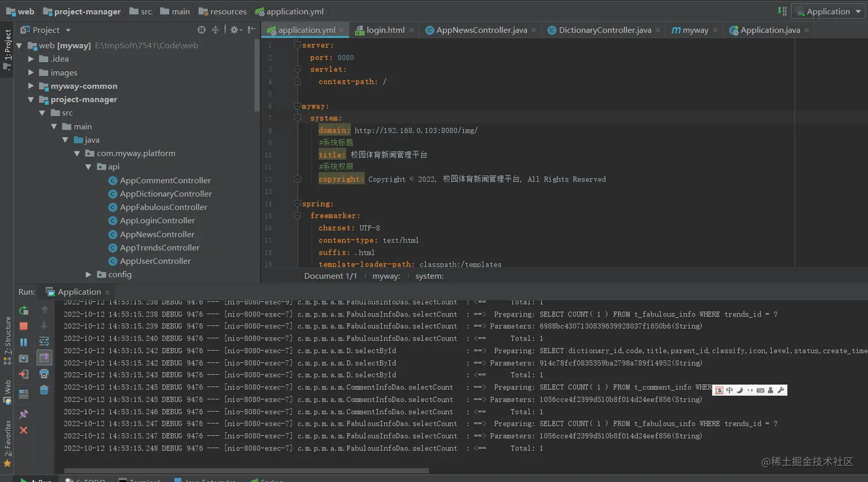Screen dimensions: 868x482
Task: Click the Scroll from Source target icon
Action: pyautogui.click(x=201, y=30)
